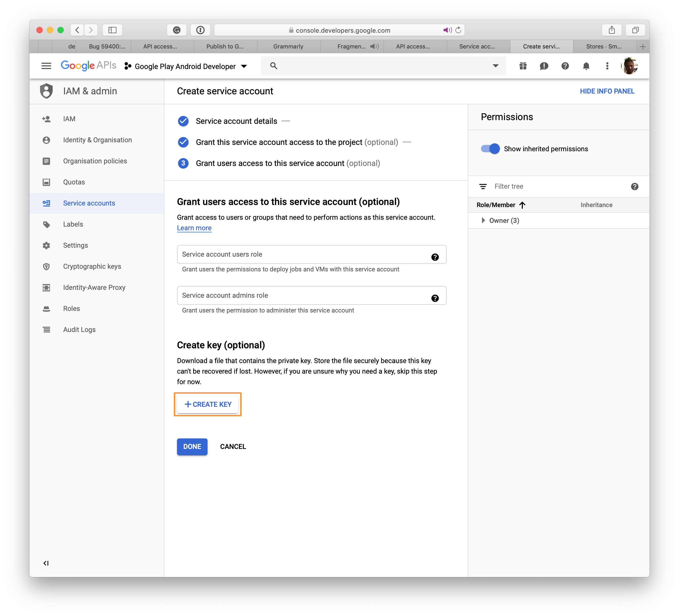This screenshot has width=679, height=616.
Task: Click the notifications bell icon
Action: click(585, 66)
